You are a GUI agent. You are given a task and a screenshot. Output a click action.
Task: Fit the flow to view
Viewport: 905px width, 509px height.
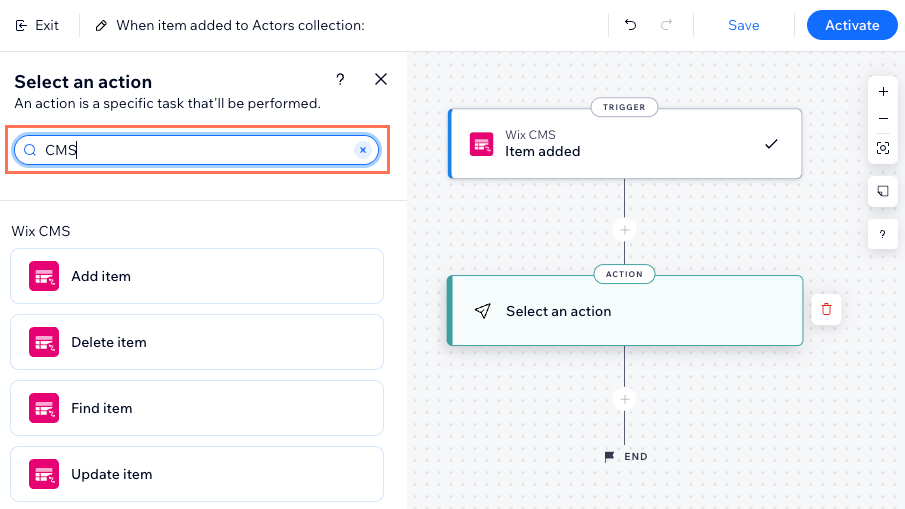(x=883, y=148)
